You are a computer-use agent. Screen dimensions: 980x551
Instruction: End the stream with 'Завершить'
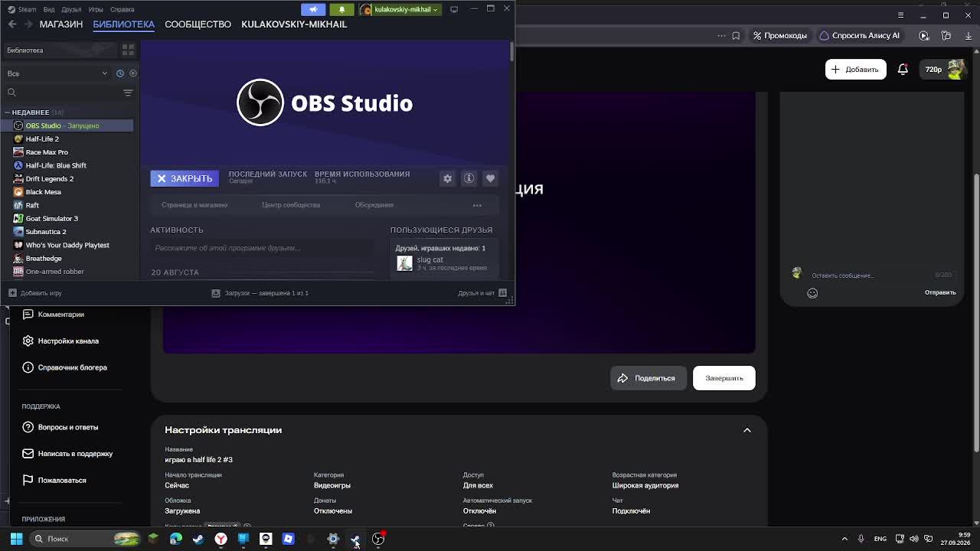(724, 378)
